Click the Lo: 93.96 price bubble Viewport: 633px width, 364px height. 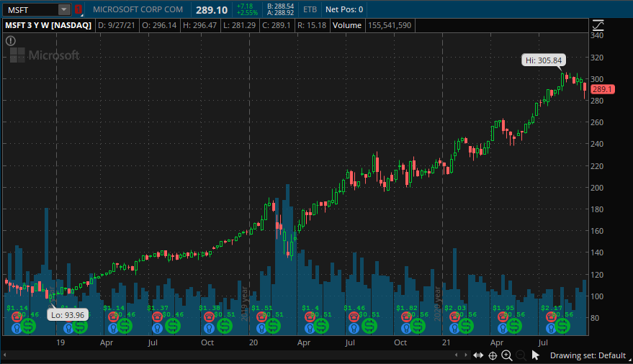[68, 315]
